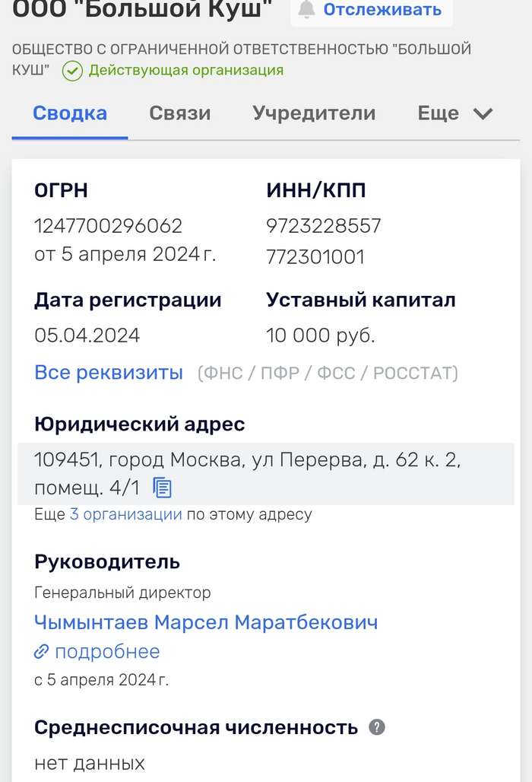Click the ООО "Большой Куш" title
Image resolution: width=532 pixels, height=782 pixels.
[x=143, y=10]
